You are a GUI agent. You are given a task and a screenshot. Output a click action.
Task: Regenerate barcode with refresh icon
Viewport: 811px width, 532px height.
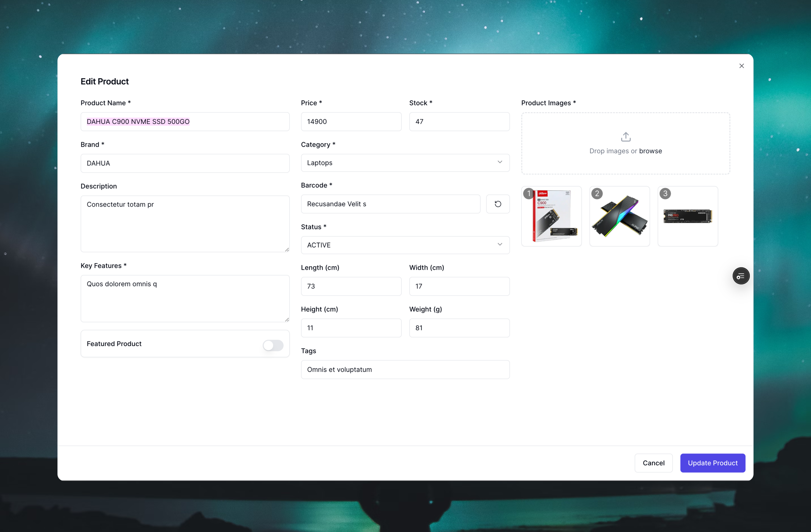click(x=498, y=204)
